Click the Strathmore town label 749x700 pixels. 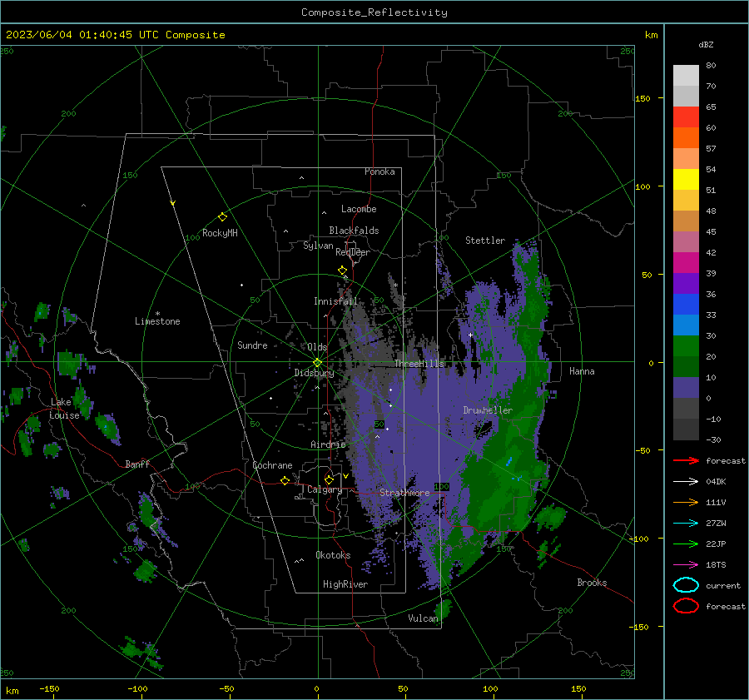[x=404, y=493]
